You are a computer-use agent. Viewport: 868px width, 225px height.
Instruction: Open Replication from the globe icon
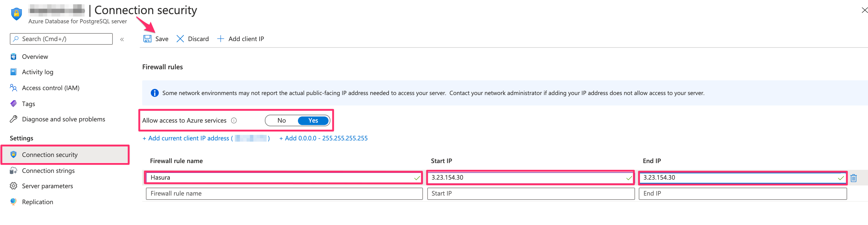click(13, 202)
